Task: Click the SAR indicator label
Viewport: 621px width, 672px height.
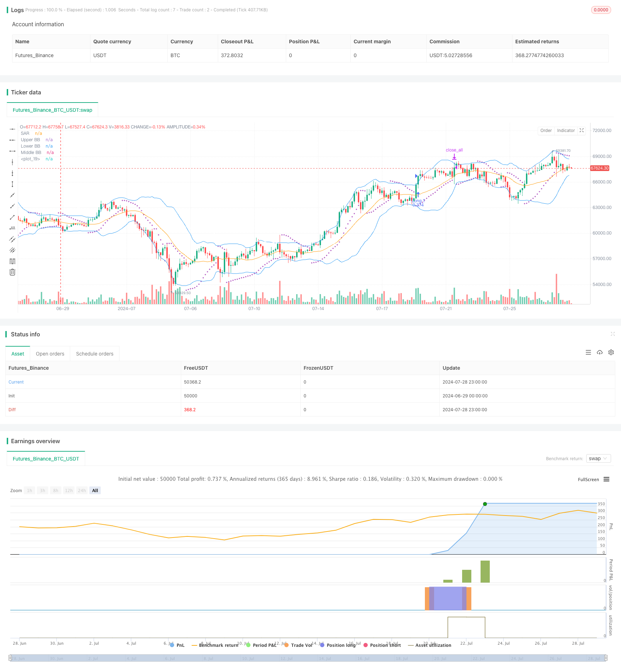Action: pos(25,133)
